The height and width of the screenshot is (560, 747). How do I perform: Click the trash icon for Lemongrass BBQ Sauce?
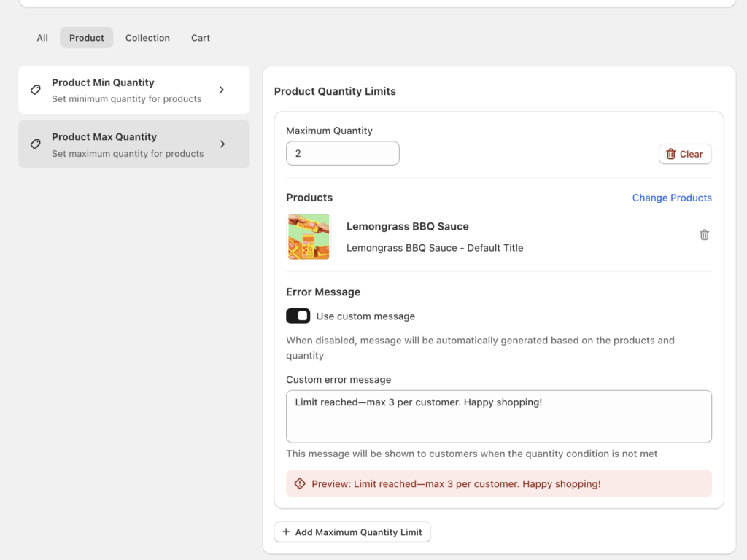pyautogui.click(x=704, y=235)
